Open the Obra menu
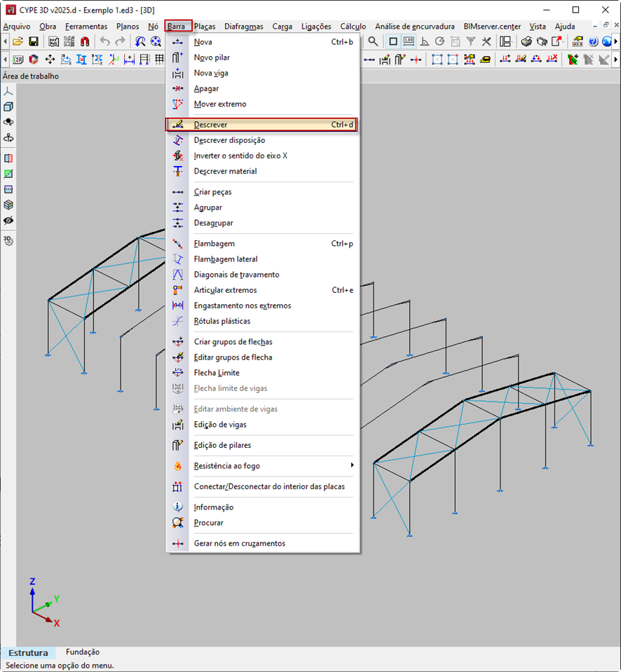621x672 pixels. pyautogui.click(x=48, y=26)
